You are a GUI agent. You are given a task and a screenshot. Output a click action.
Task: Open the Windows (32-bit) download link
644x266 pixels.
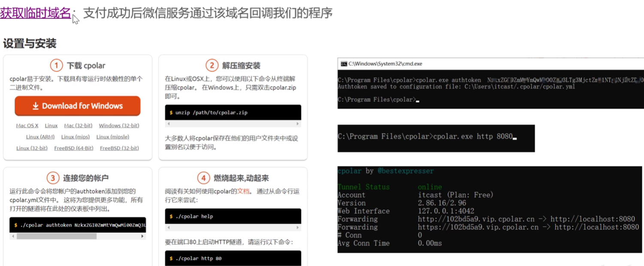(119, 126)
